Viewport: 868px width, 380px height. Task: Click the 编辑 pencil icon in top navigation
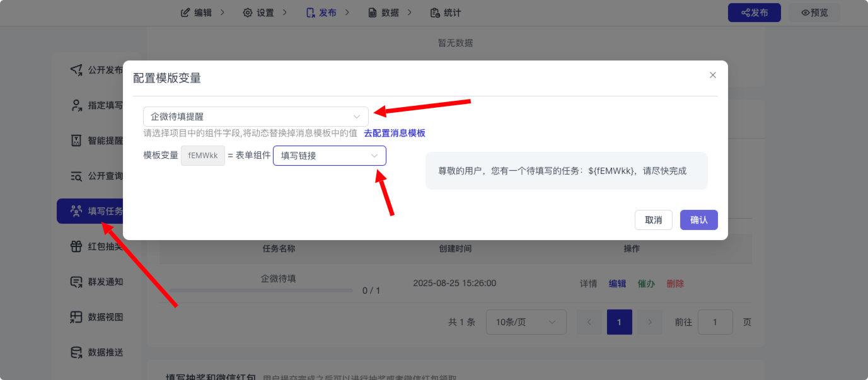point(185,13)
